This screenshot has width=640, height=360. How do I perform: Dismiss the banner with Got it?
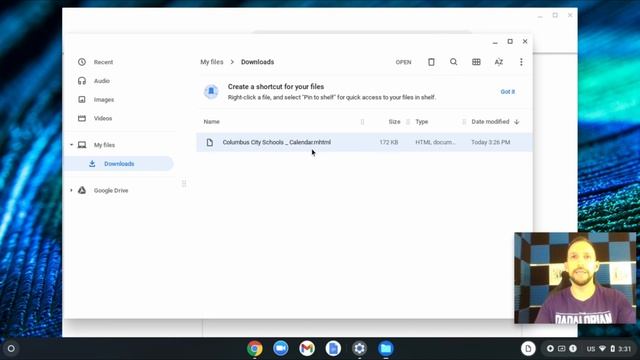(x=508, y=92)
